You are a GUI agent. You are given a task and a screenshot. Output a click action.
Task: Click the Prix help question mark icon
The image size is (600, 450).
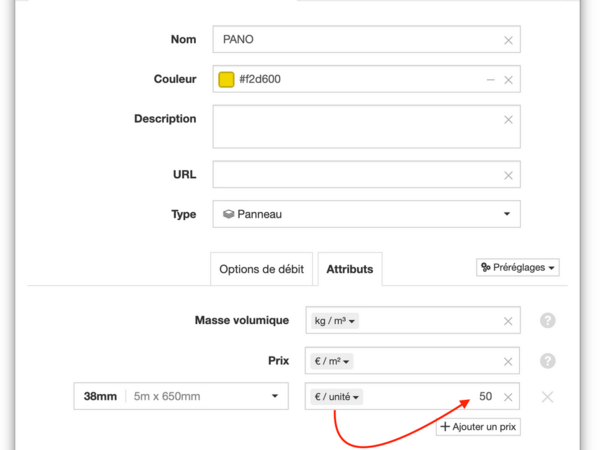pos(547,361)
